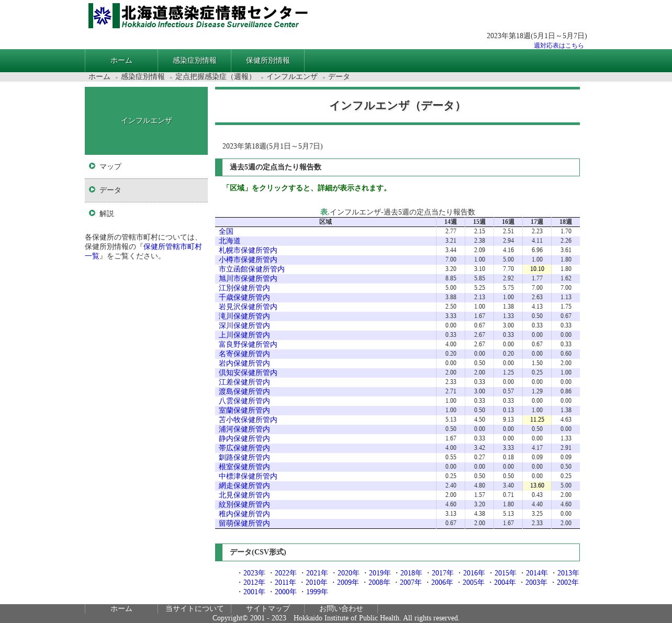The width and height of the screenshot is (672, 623).
Task: Open 苫小牧保健所管内 details
Action: pyautogui.click(x=248, y=420)
